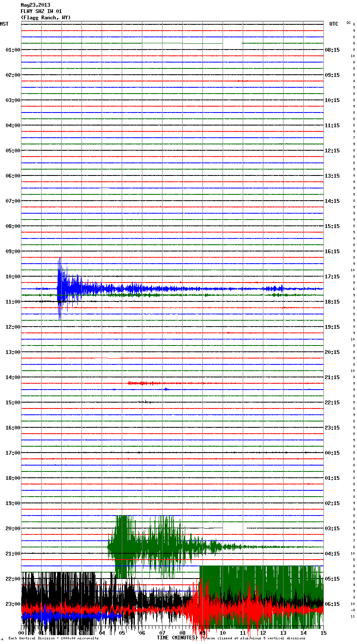Click the 19:15 UTC time label
The height and width of the screenshot is (644, 357).
(x=332, y=327)
